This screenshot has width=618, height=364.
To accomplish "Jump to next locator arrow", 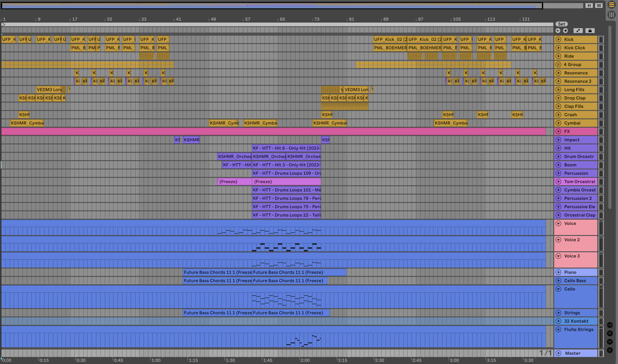I will point(565,31).
